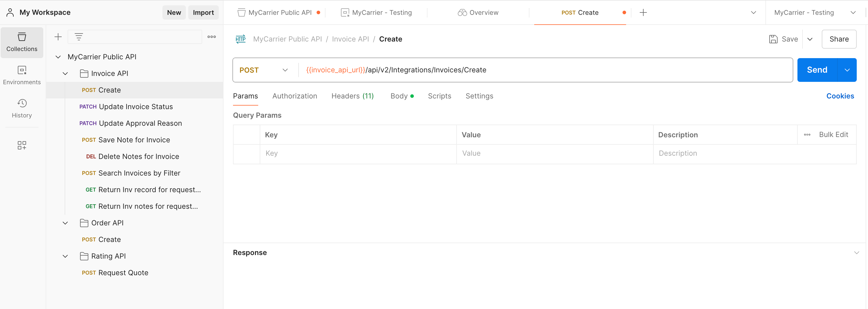Switch to the MyCarrier - Testing tab

pyautogui.click(x=376, y=12)
